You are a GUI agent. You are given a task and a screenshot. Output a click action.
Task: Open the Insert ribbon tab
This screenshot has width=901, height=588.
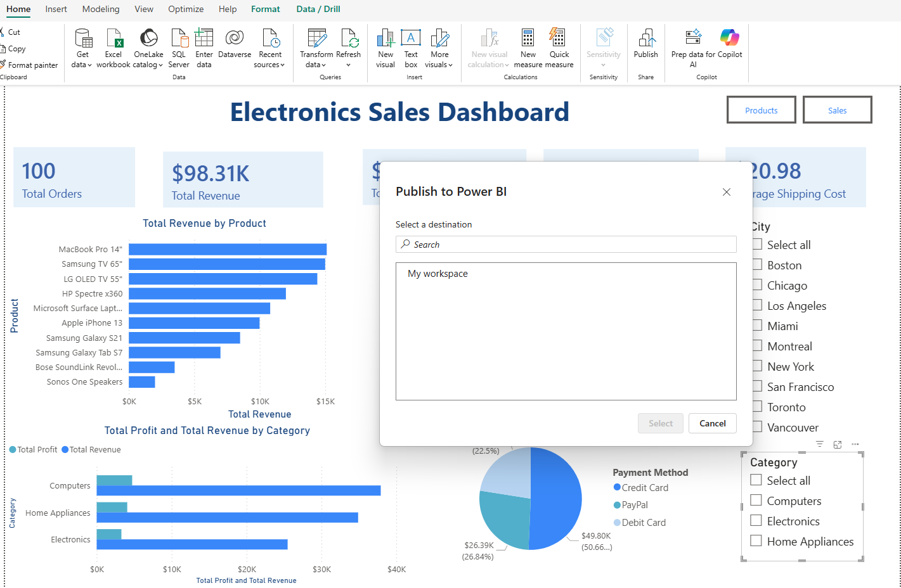point(56,9)
